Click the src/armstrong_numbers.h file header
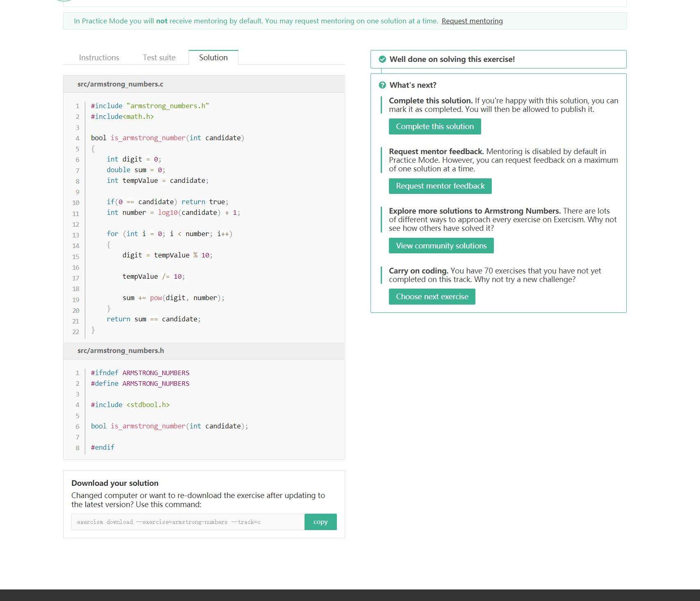Viewport: 700px width, 601px height. click(x=120, y=351)
